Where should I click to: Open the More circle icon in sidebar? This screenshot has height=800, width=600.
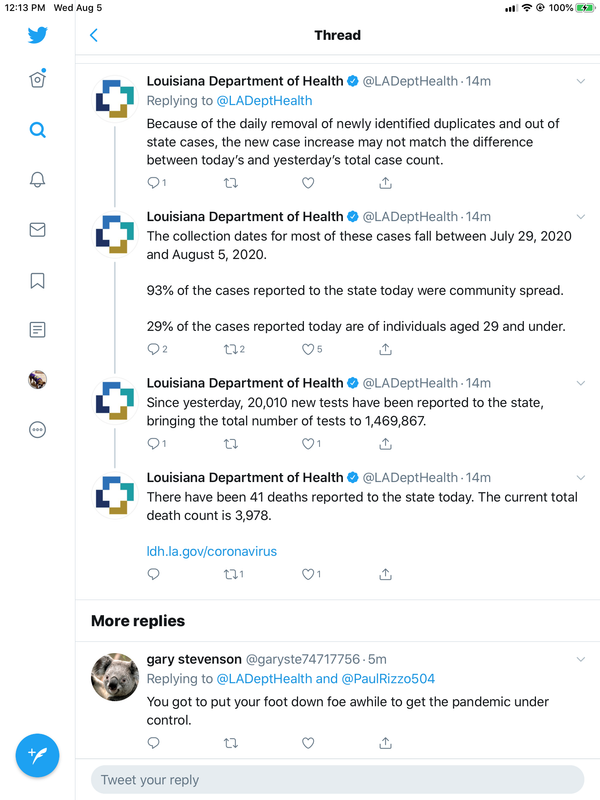click(x=37, y=430)
